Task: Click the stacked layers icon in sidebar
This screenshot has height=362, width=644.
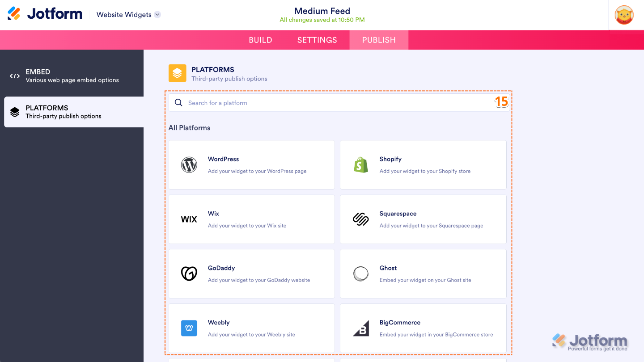Action: [15, 112]
